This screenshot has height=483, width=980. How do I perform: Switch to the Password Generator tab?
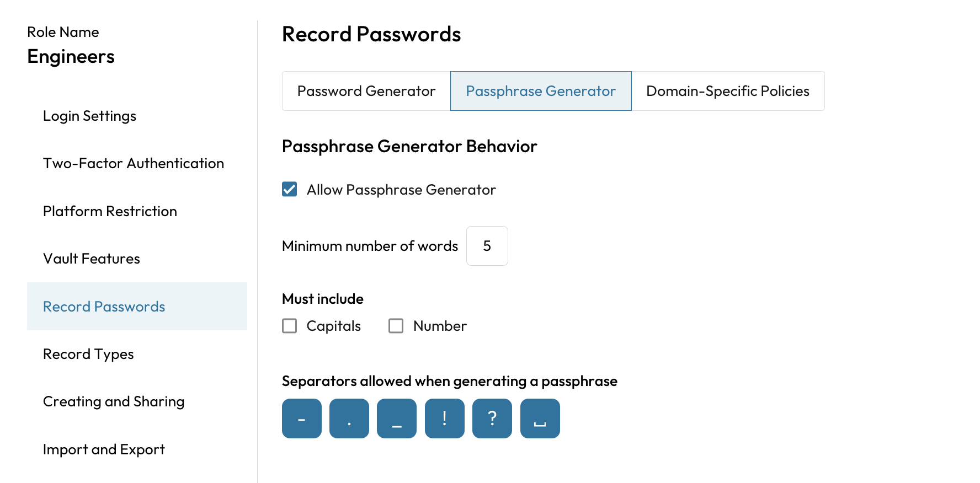(x=366, y=91)
